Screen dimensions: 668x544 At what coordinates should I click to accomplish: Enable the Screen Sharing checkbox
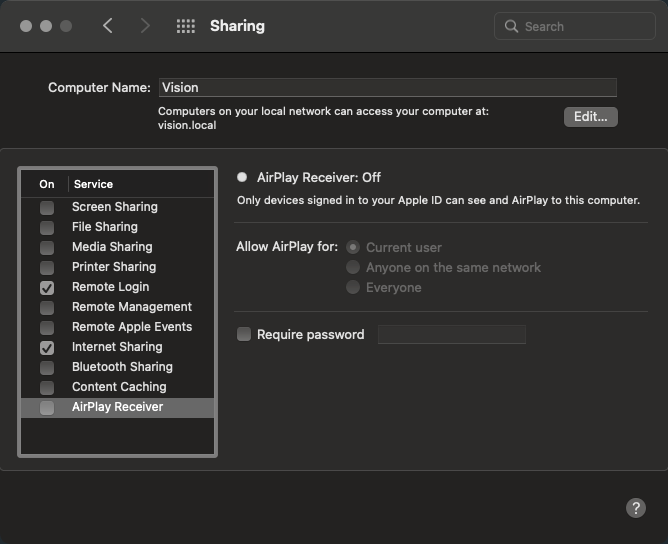(x=47, y=207)
